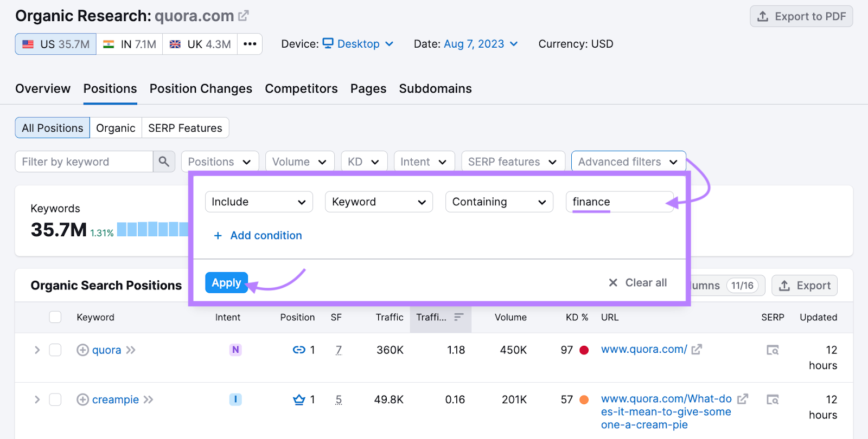Click the Export to PDF button
Image resolution: width=868 pixels, height=439 pixels.
tap(801, 16)
